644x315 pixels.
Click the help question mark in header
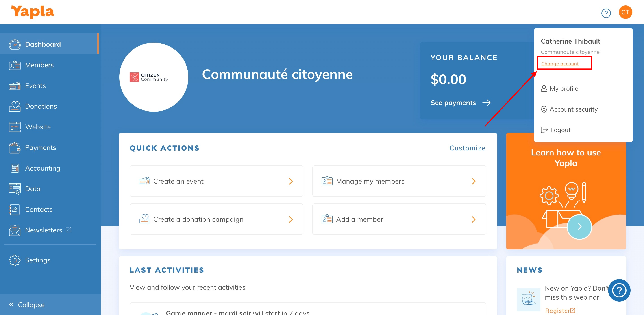606,13
